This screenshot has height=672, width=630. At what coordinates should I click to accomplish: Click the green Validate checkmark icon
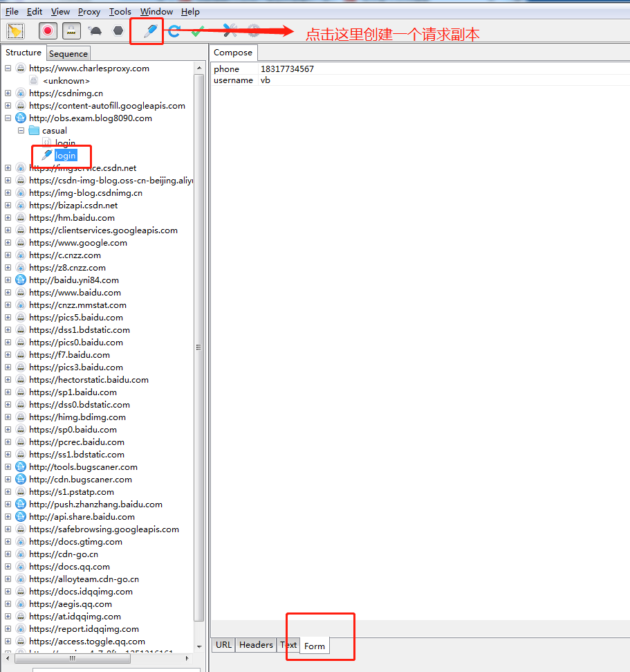point(198,31)
